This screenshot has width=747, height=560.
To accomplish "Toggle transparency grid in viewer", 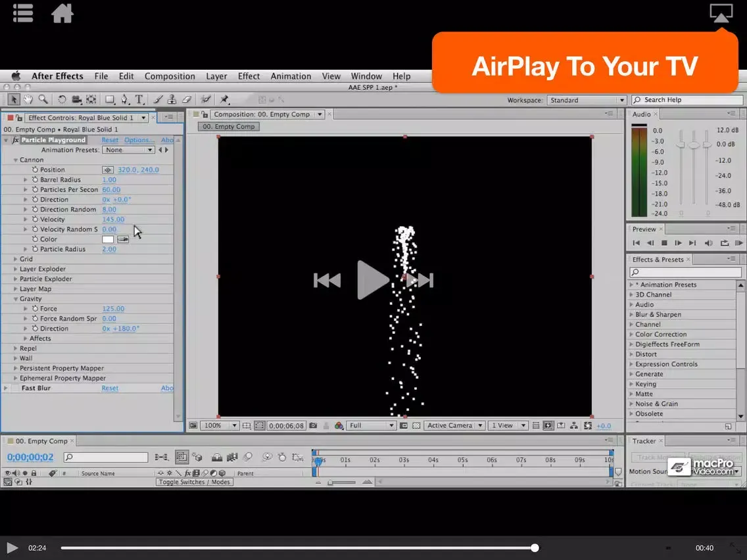I will point(416,426).
